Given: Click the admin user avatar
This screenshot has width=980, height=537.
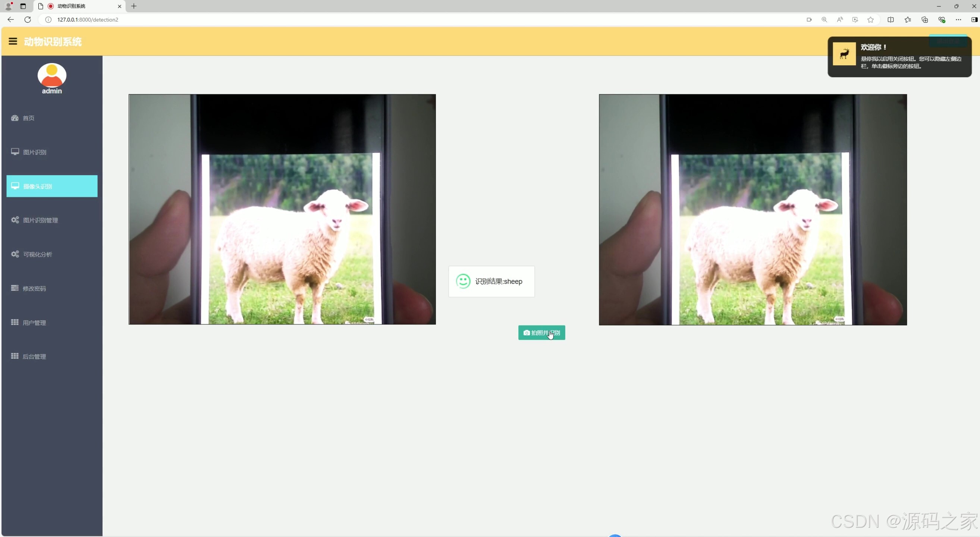Looking at the screenshot, I should (x=52, y=75).
